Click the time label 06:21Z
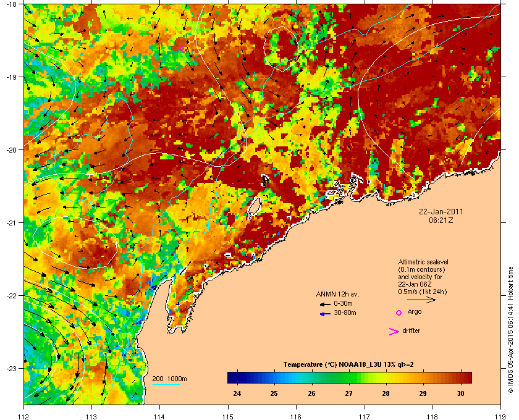This screenshot has width=519, height=420. click(x=441, y=220)
